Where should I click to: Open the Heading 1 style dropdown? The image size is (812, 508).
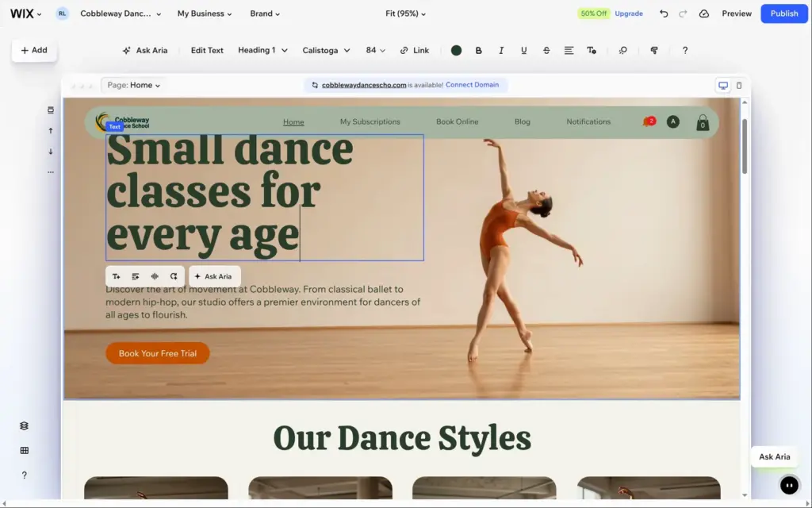(x=262, y=50)
